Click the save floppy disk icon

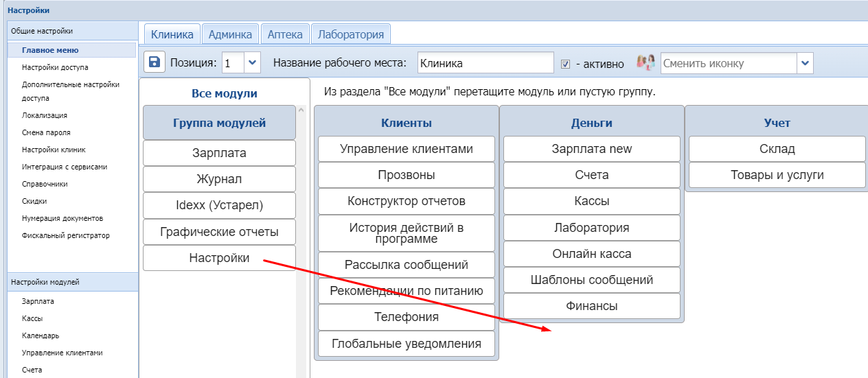click(155, 62)
